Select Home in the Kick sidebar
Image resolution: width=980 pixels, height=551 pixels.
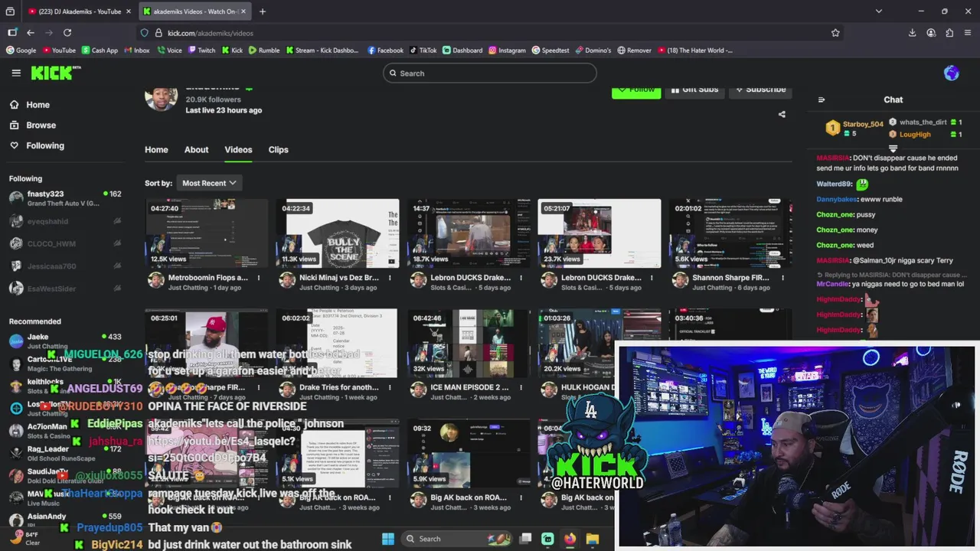tap(38, 105)
